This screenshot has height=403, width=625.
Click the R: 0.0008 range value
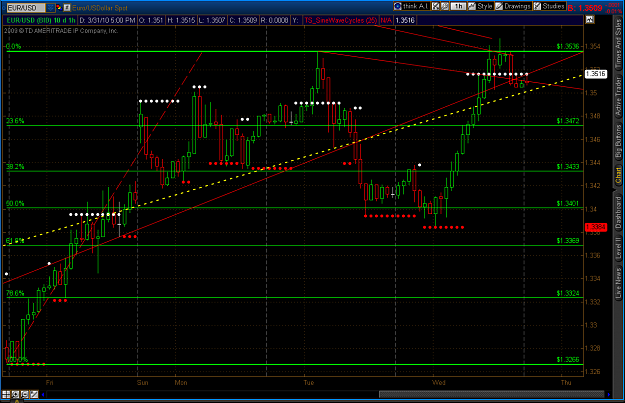[275, 20]
